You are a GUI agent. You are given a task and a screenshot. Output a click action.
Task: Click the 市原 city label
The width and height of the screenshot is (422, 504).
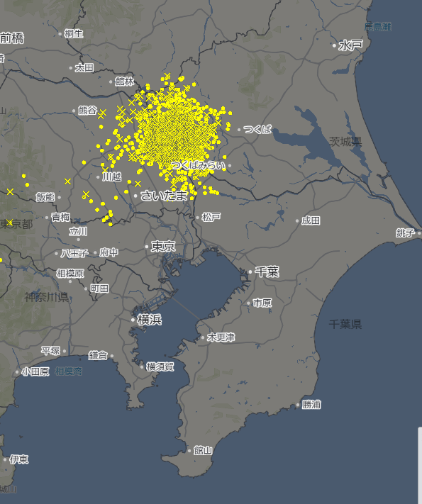coord(262,303)
